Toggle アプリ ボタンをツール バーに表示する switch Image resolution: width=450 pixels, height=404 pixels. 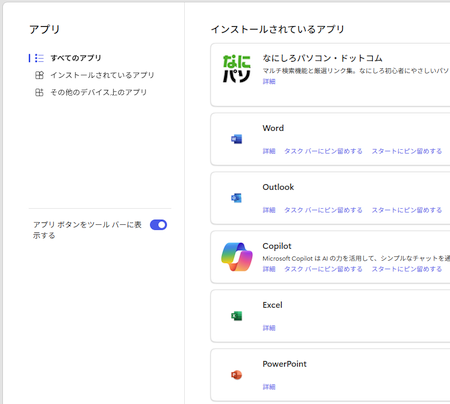coord(158,225)
